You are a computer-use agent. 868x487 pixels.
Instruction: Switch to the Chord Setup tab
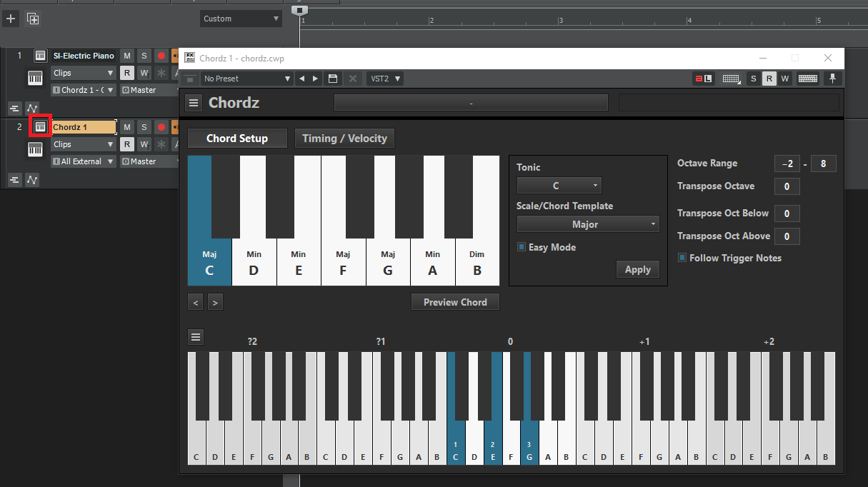pos(237,139)
